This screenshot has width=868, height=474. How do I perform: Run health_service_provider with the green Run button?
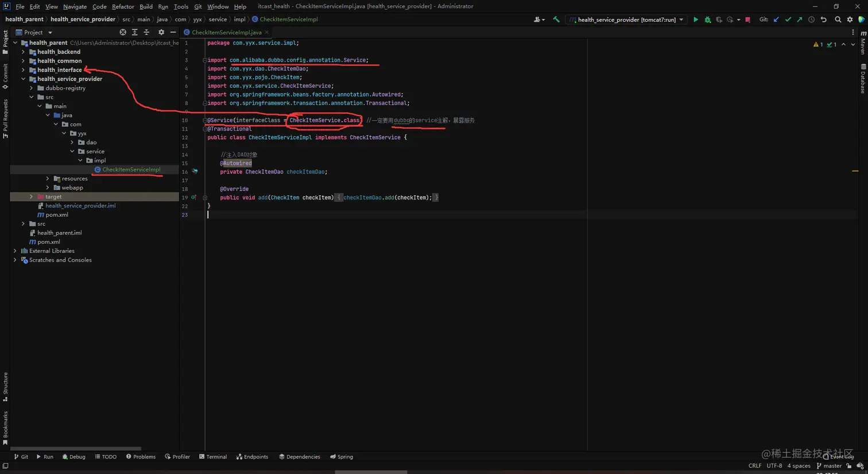(695, 20)
